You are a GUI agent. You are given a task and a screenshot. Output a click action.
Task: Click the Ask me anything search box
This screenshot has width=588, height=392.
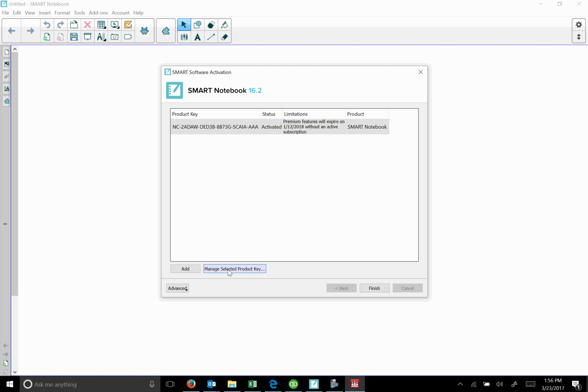(90, 384)
